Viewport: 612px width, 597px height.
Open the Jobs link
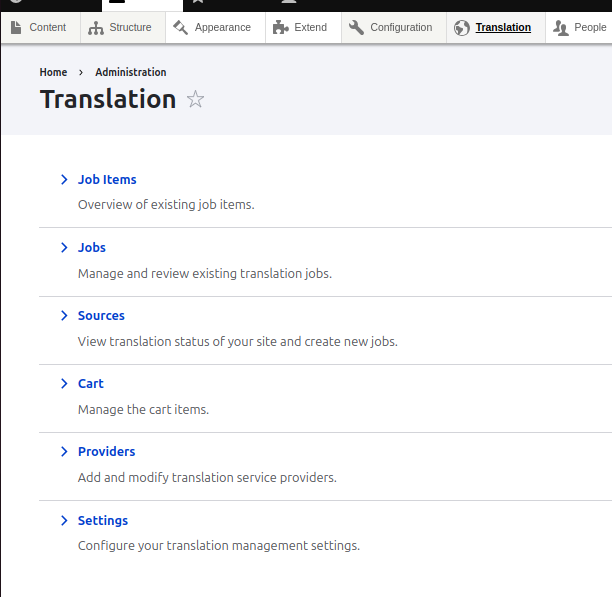pos(92,247)
